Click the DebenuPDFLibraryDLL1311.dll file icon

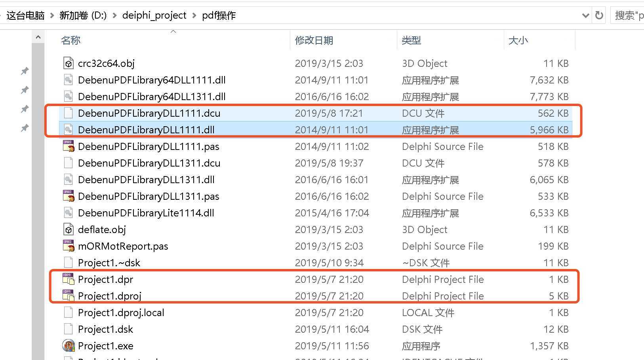point(69,180)
